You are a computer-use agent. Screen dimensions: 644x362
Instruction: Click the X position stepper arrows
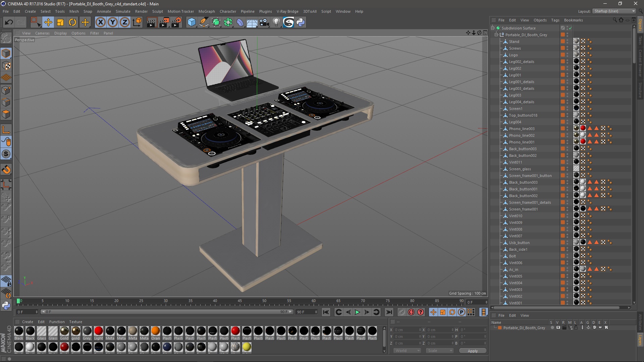420,330
